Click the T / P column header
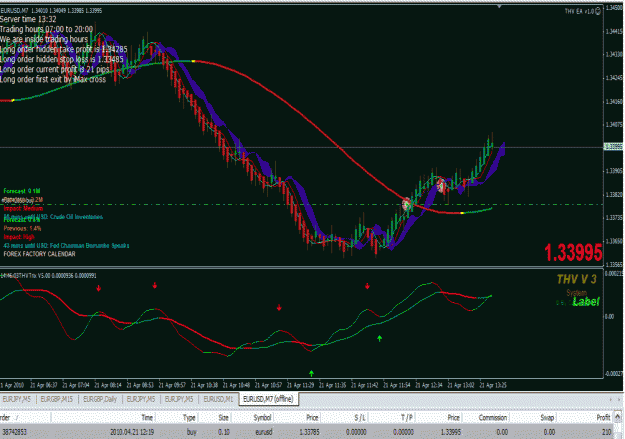625x439 pixels. tap(407, 417)
